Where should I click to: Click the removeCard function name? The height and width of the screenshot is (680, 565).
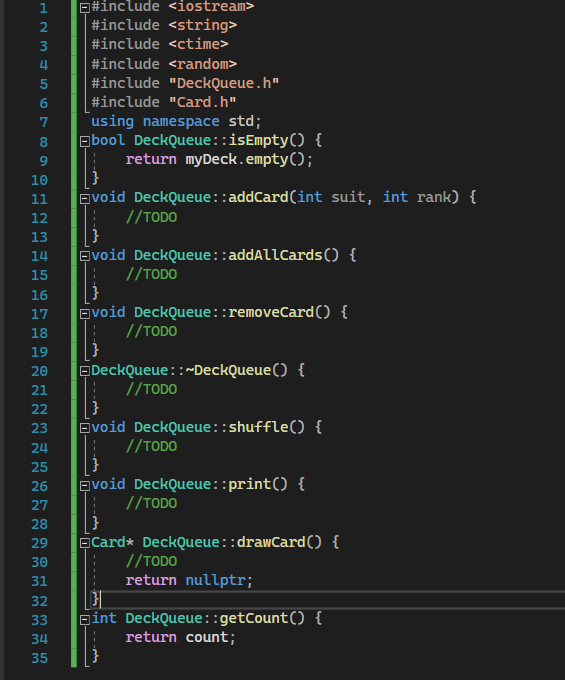(271, 313)
